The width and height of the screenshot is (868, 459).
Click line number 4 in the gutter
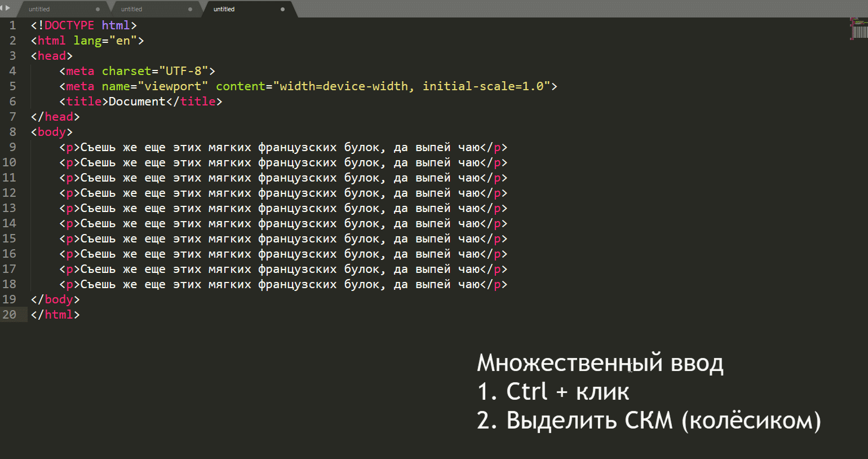12,71
